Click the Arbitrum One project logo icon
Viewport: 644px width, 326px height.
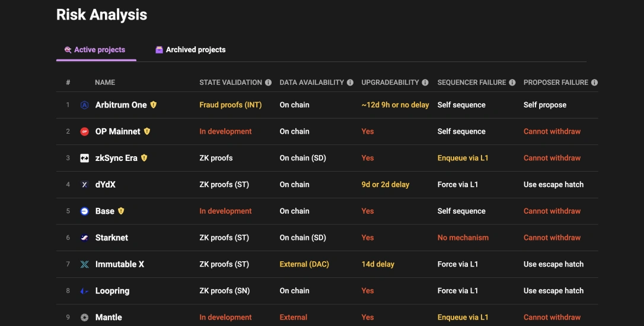(84, 105)
